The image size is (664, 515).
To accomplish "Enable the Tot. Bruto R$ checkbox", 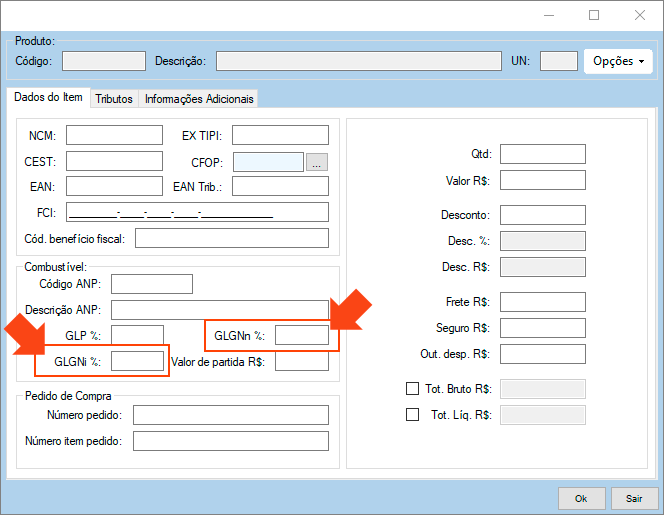I will point(412,389).
